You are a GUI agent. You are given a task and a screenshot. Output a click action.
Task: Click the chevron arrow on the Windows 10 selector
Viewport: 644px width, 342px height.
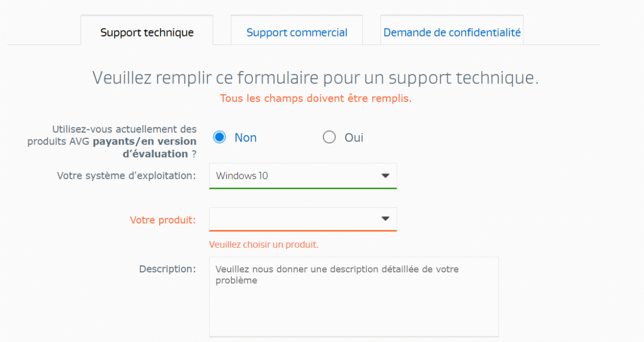(385, 176)
